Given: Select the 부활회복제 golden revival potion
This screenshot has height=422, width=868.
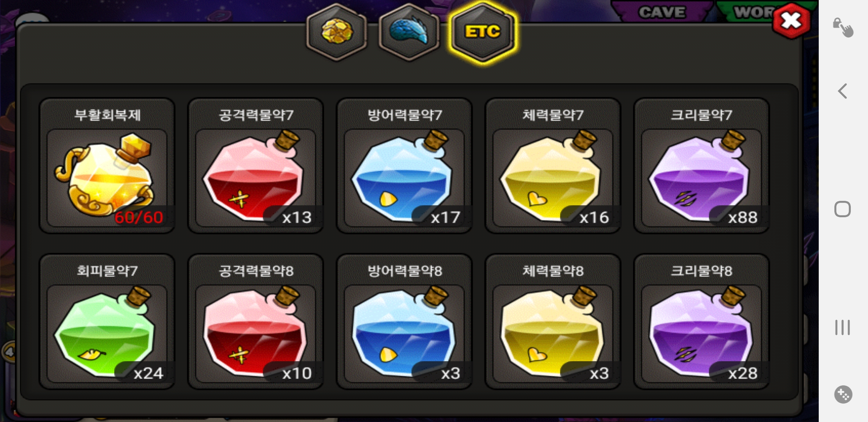Looking at the screenshot, I should coord(107,166).
